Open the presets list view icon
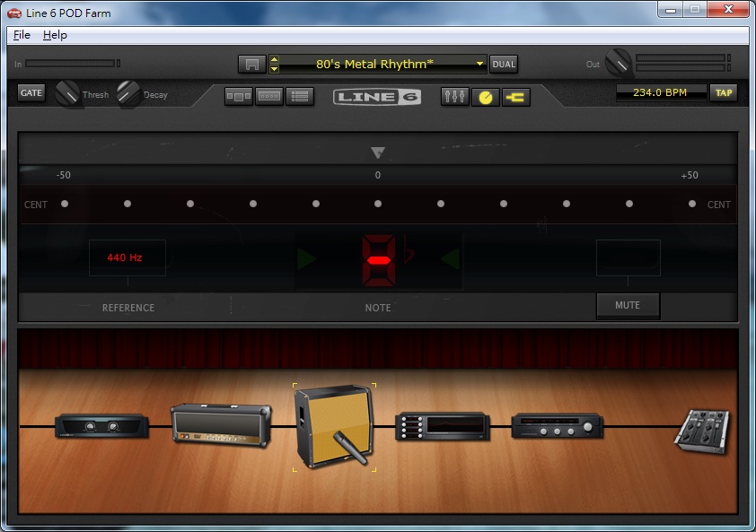The width and height of the screenshot is (756, 532). pos(300,96)
